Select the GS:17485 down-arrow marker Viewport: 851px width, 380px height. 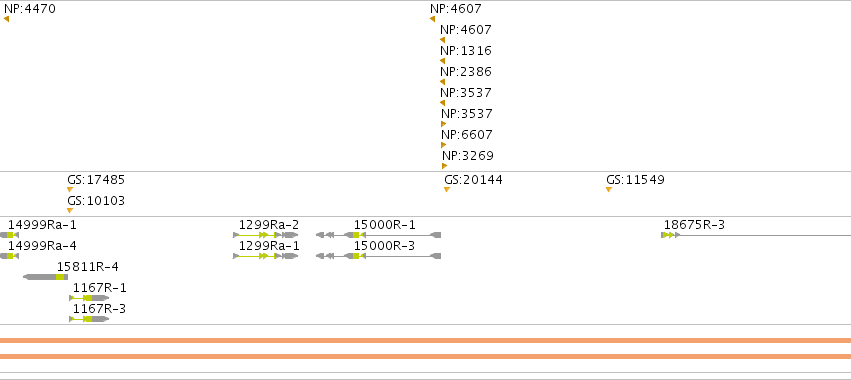click(69, 189)
